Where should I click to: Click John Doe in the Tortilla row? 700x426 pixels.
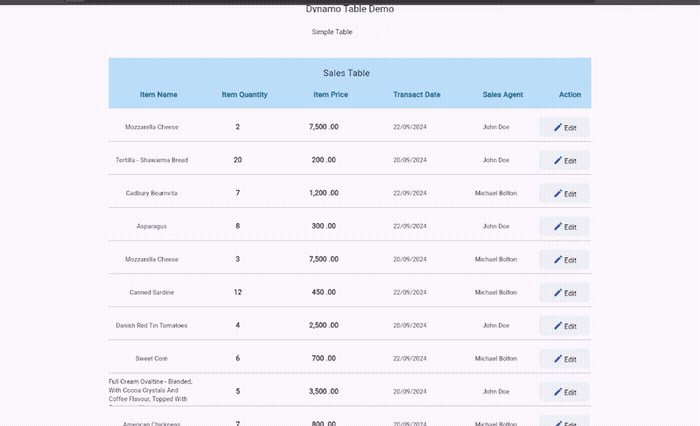(x=496, y=160)
